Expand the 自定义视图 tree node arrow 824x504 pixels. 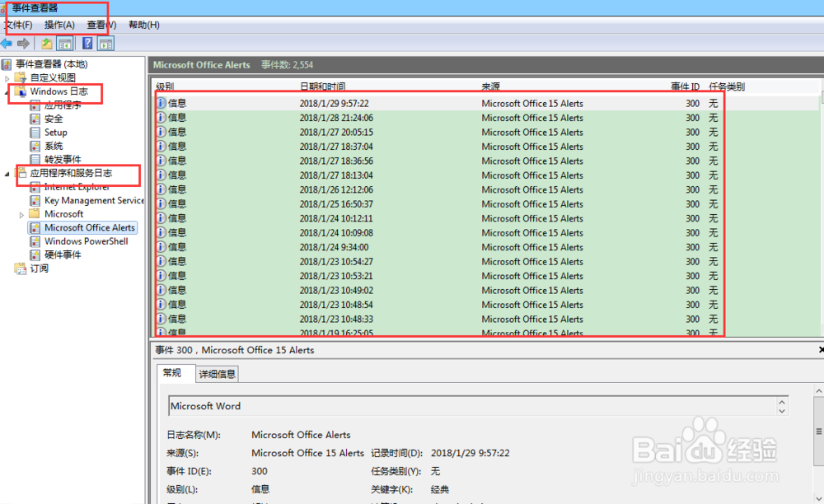pyautogui.click(x=7, y=78)
